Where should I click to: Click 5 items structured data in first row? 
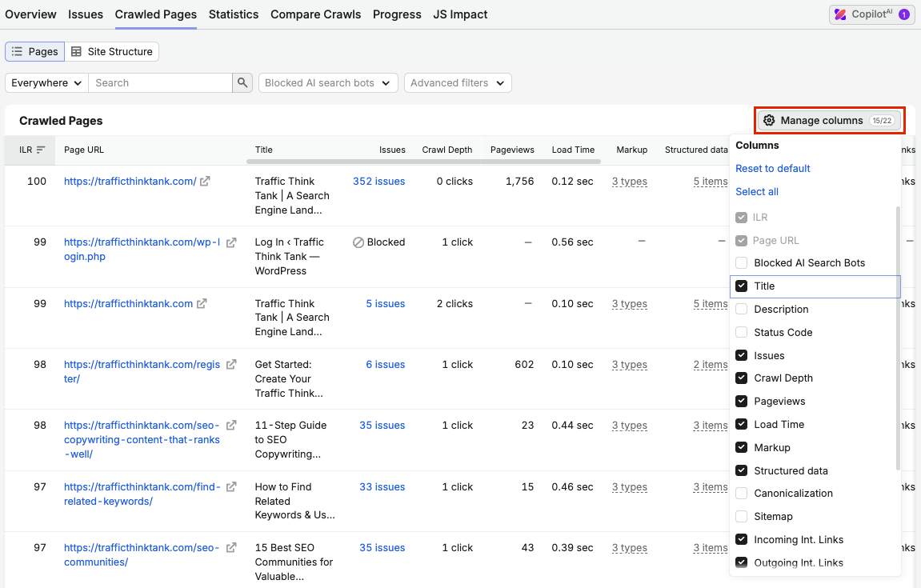point(710,182)
